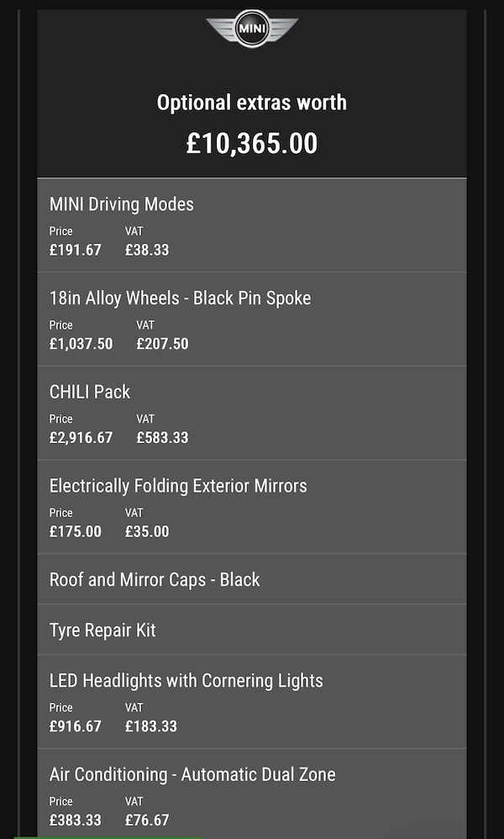
Task: Click the "Optional extras worth" heading
Action: [x=252, y=103]
